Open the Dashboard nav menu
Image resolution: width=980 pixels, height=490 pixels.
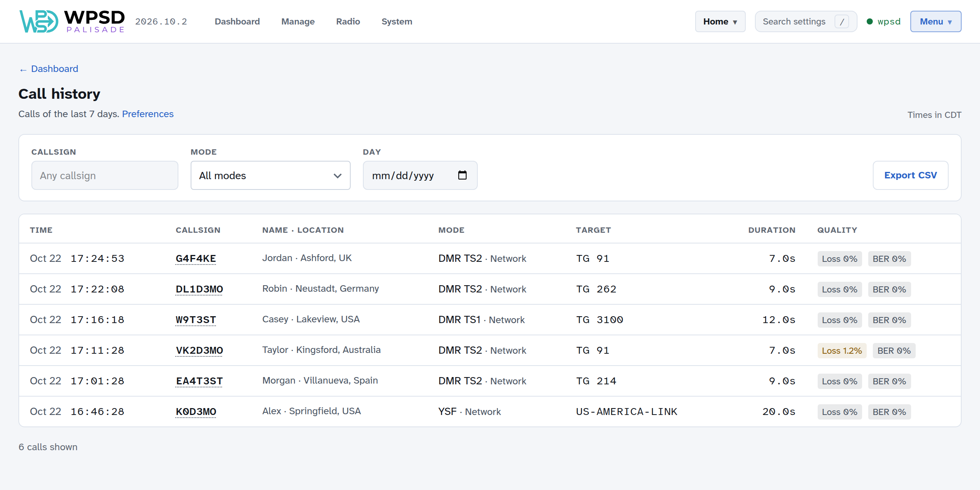[237, 21]
